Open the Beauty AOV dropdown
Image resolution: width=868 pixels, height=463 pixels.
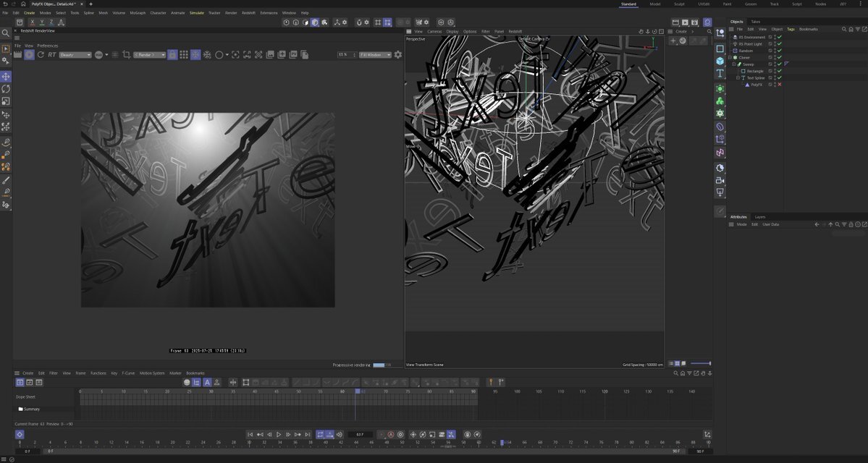pos(75,55)
